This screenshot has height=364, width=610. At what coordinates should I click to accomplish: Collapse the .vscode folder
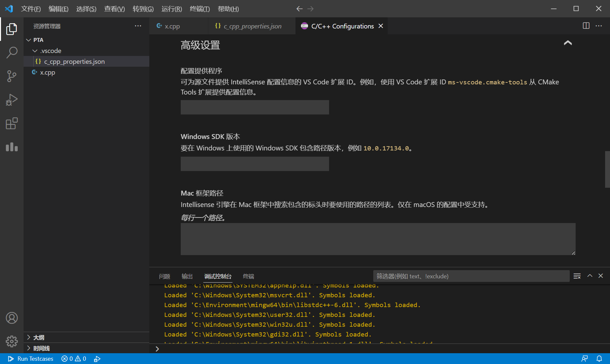(86, 51)
